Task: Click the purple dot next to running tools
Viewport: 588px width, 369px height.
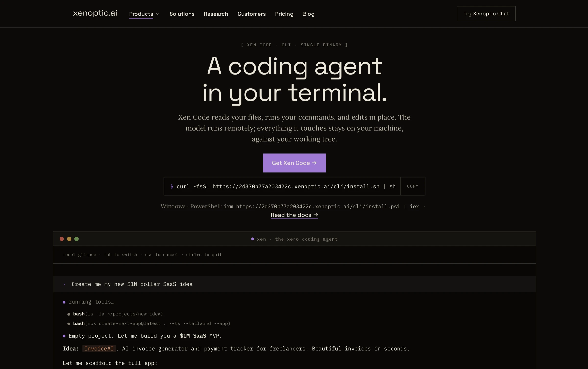Action: pos(64,302)
